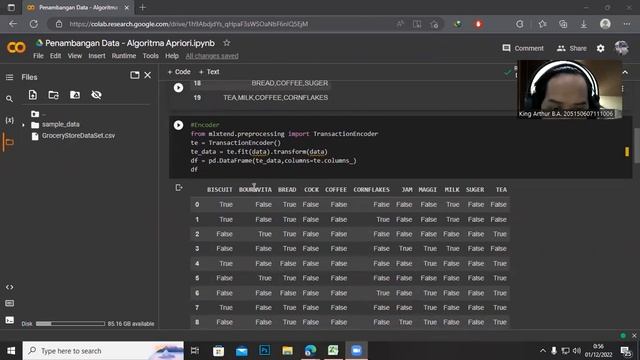Rename the notebook title
Image resolution: width=640 pixels, height=360 pixels.
click(130, 43)
